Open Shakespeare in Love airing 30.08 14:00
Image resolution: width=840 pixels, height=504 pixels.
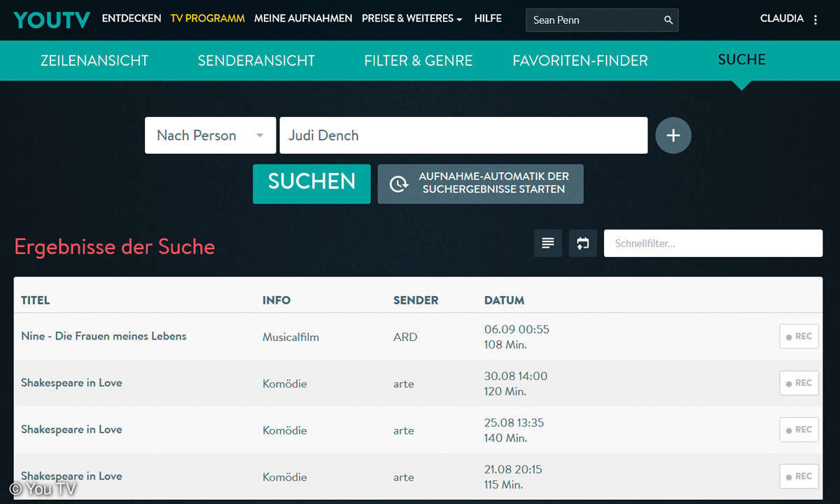pyautogui.click(x=71, y=383)
